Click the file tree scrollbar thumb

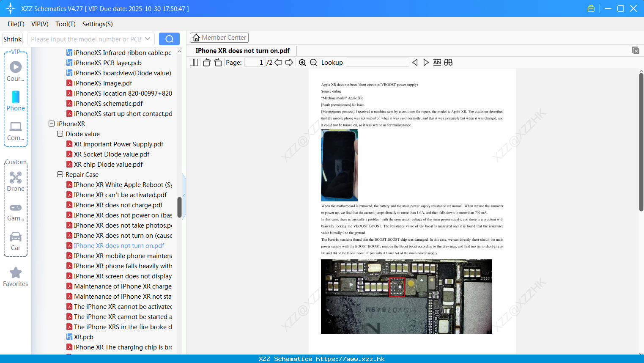[179, 207]
